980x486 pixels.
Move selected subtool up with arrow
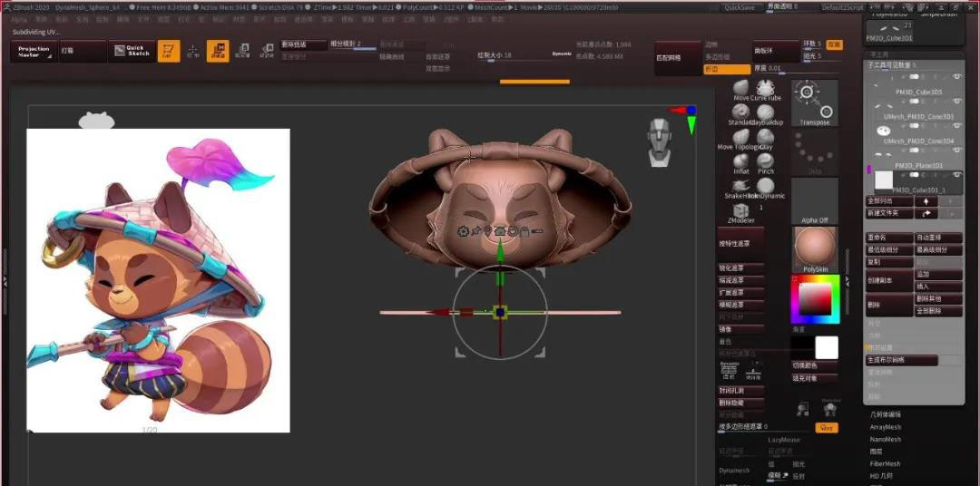coord(926,201)
